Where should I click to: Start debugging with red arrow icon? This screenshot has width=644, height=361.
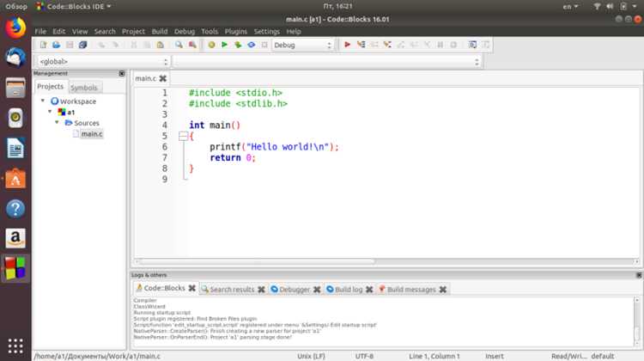click(348, 45)
